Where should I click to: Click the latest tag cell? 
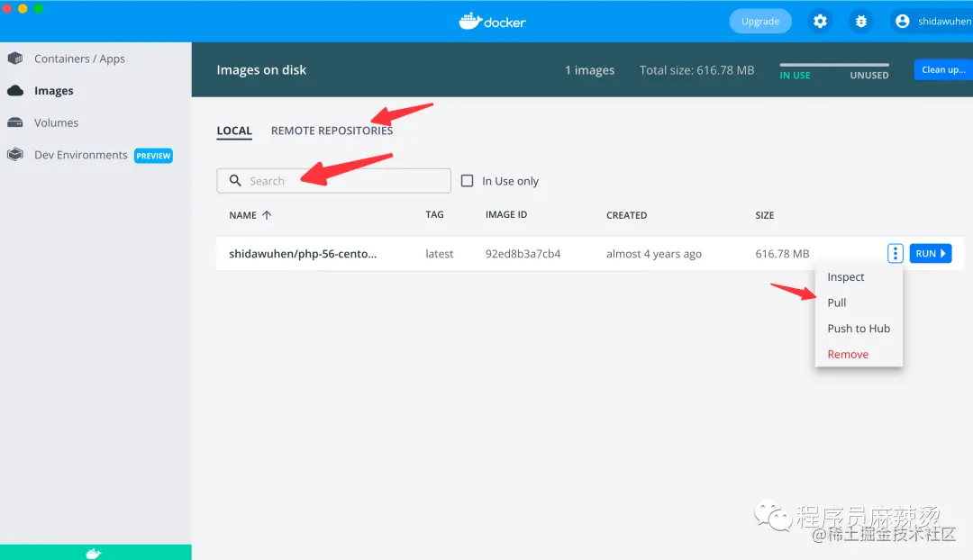click(440, 254)
